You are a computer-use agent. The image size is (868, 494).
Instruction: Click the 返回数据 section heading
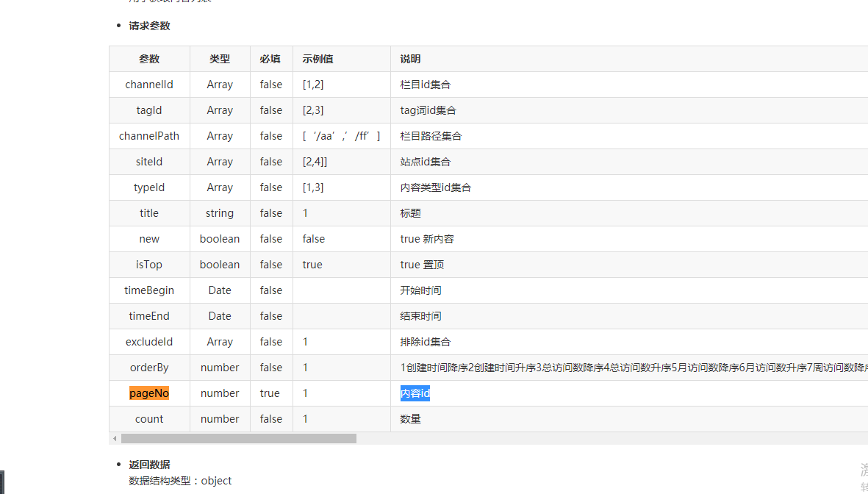point(150,465)
